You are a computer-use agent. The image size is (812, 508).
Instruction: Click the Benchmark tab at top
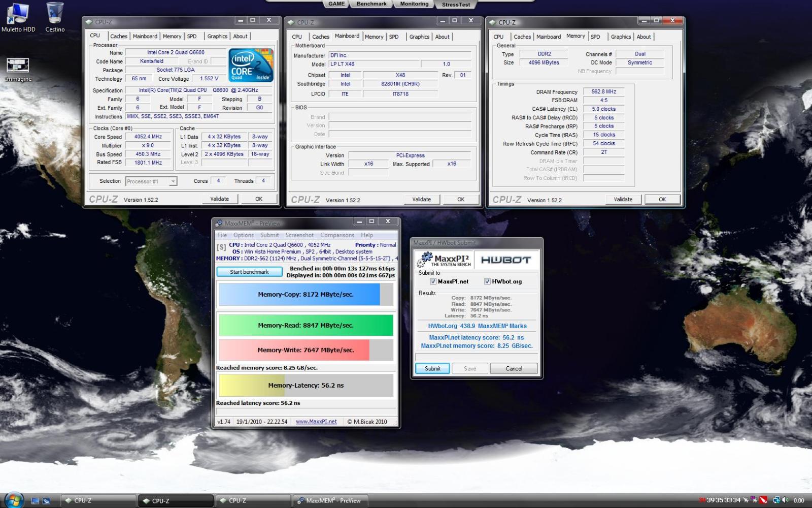371,4
